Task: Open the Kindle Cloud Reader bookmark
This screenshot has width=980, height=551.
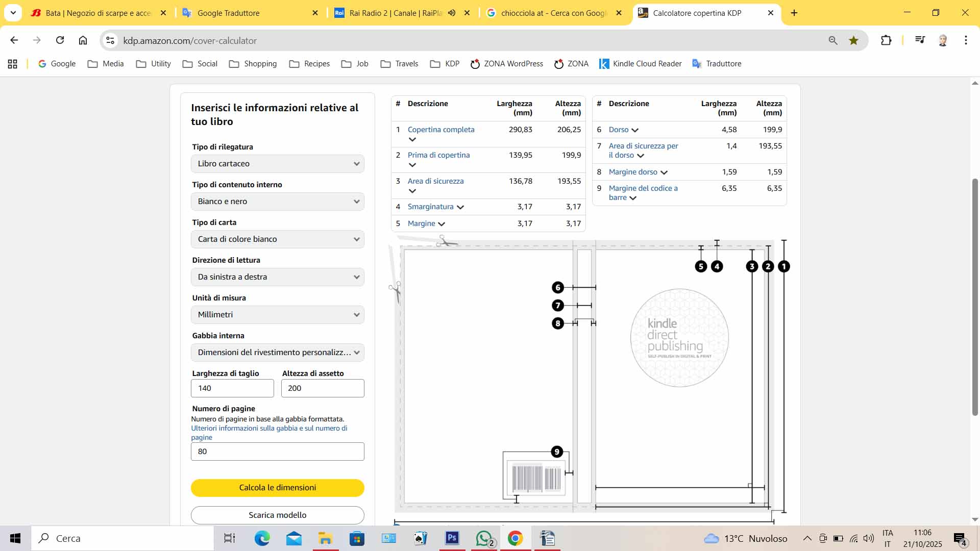Action: click(x=641, y=64)
